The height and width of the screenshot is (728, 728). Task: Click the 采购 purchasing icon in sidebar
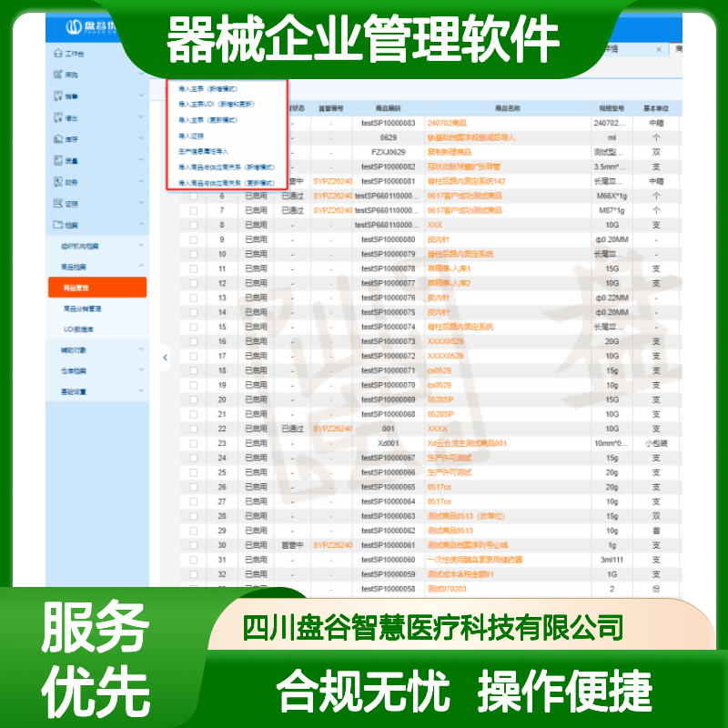(x=58, y=75)
